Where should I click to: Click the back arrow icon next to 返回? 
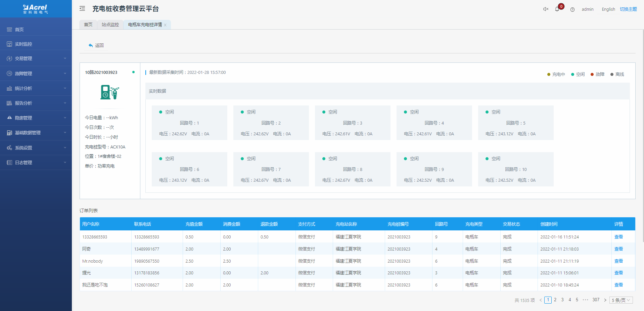click(91, 45)
